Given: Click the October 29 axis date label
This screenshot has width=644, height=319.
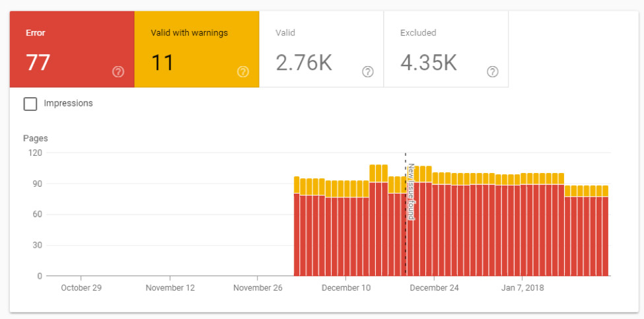Looking at the screenshot, I should 81,288.
